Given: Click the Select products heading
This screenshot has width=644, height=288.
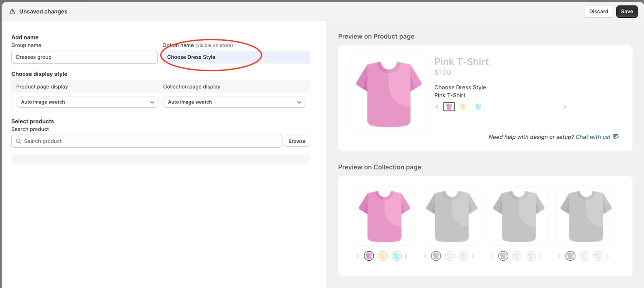Looking at the screenshot, I should [33, 121].
